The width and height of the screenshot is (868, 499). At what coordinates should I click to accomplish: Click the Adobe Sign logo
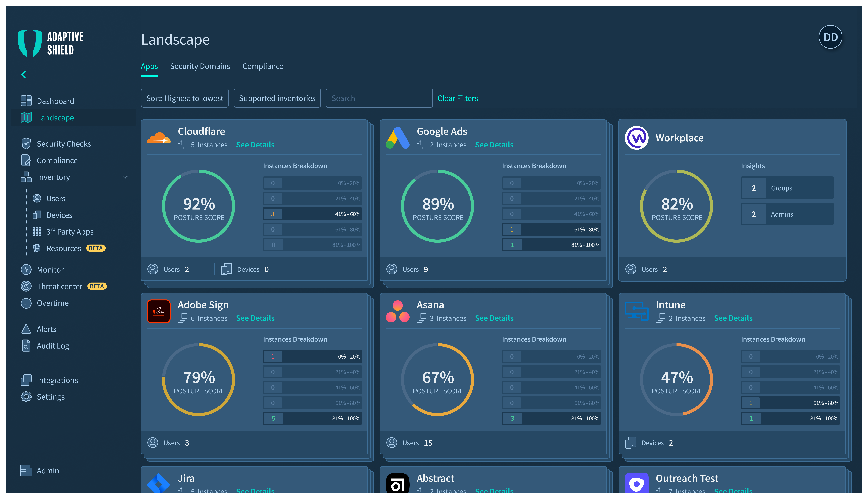pos(159,311)
